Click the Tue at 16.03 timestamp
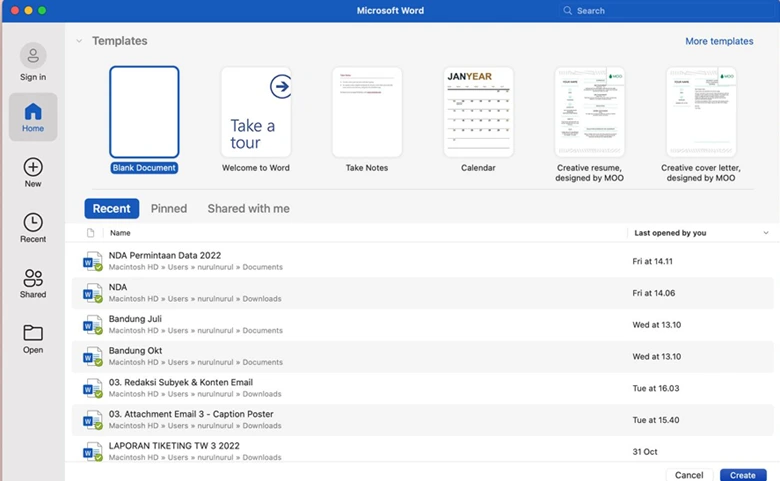The width and height of the screenshot is (780, 481). click(656, 388)
